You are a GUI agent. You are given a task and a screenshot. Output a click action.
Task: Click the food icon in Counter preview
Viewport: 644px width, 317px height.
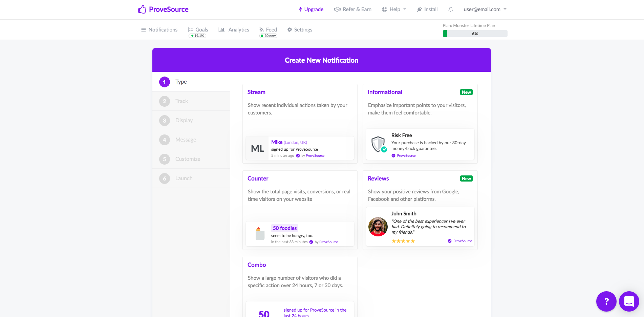point(260,234)
